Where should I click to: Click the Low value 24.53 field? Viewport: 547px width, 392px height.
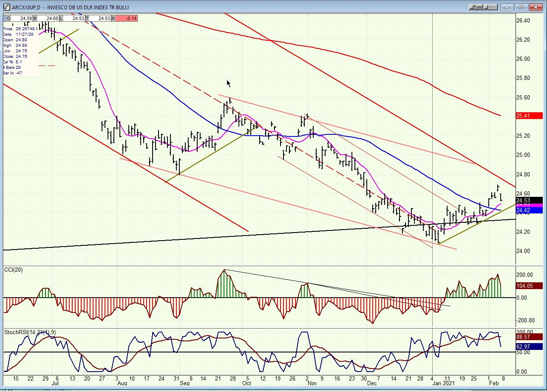pos(73,18)
